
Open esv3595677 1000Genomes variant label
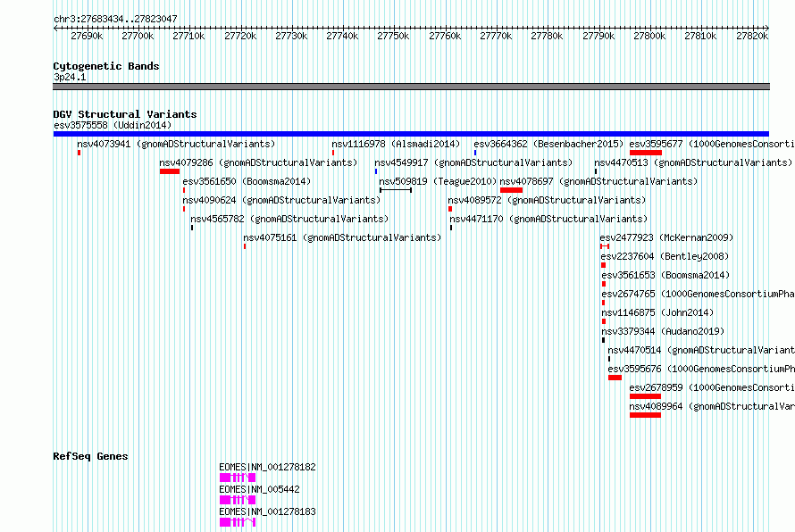[x=712, y=144]
